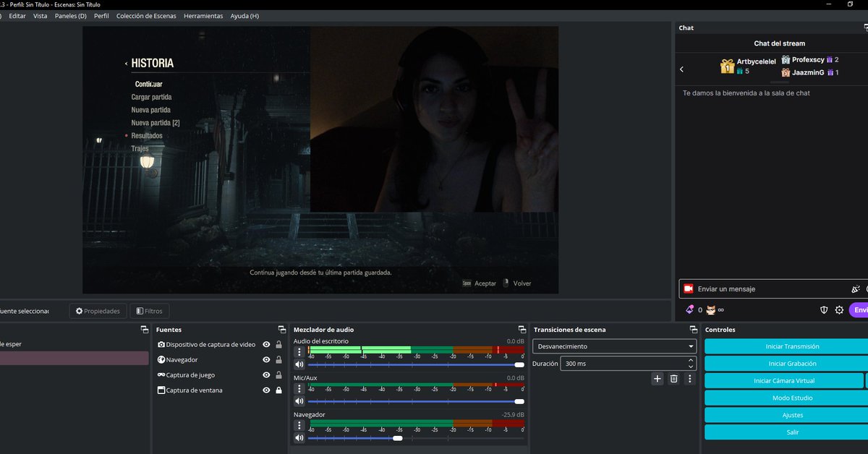Open the Perfil menu
This screenshot has height=454, width=868.
102,16
